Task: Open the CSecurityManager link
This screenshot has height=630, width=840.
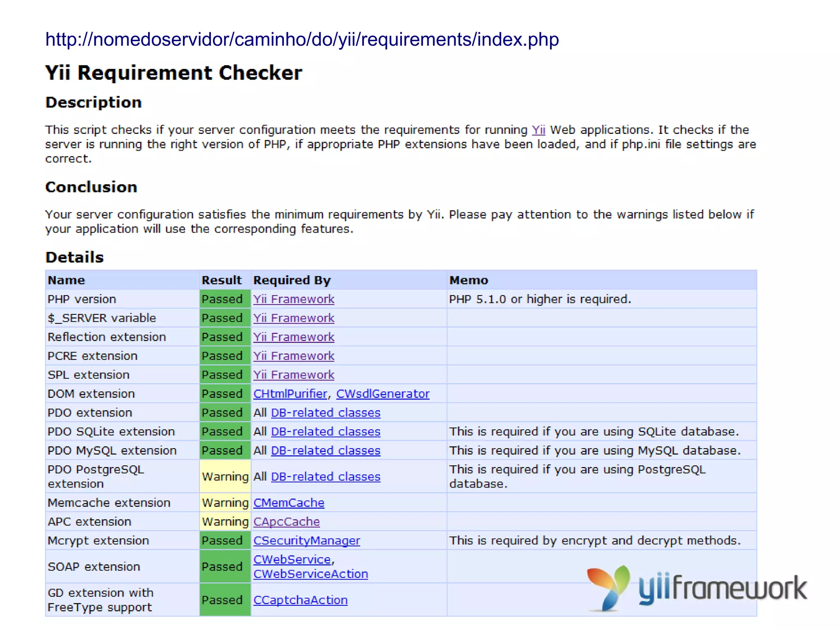Action: (x=306, y=541)
